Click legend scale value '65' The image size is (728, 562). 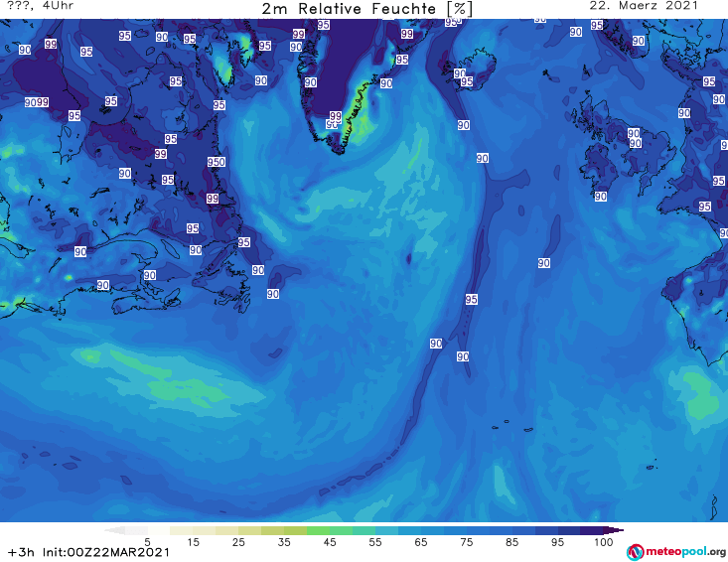(421, 542)
